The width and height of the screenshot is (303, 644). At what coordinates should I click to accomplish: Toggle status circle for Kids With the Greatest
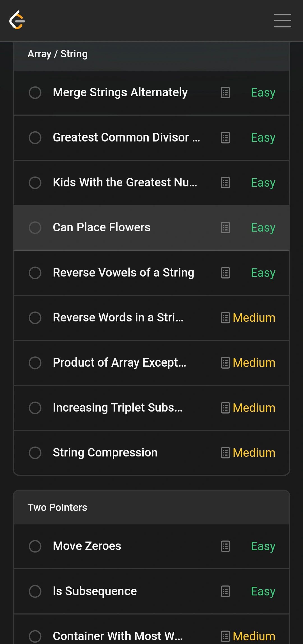pos(35,183)
